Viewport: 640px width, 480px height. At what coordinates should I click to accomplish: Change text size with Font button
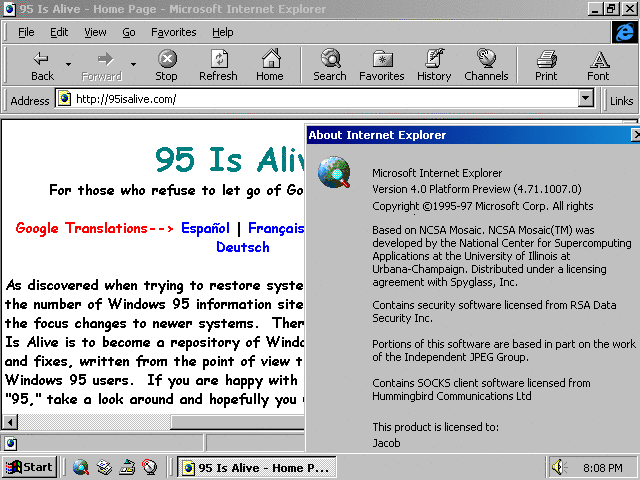tap(598, 65)
